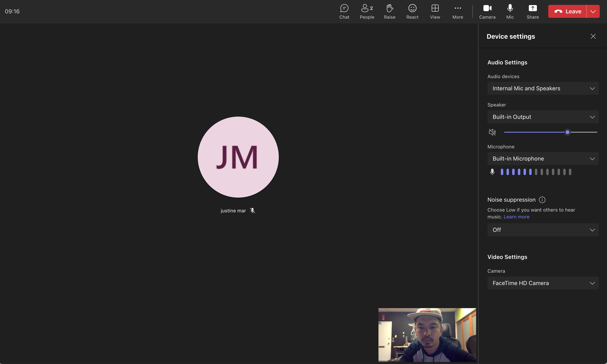Open the Speaker Built-in Output dropdown

(x=543, y=117)
